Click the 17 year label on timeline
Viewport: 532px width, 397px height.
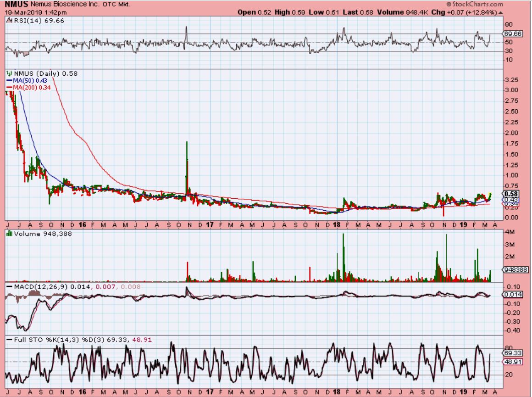click(210, 225)
